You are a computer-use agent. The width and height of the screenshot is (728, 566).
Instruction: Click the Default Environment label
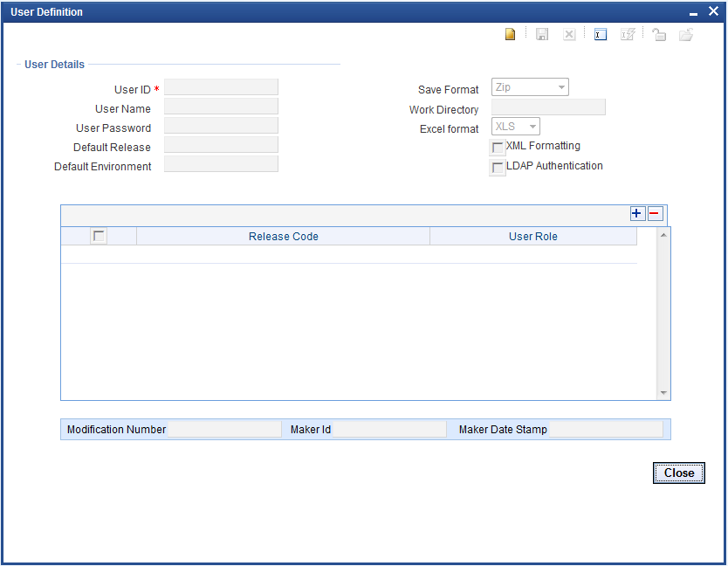(x=103, y=166)
